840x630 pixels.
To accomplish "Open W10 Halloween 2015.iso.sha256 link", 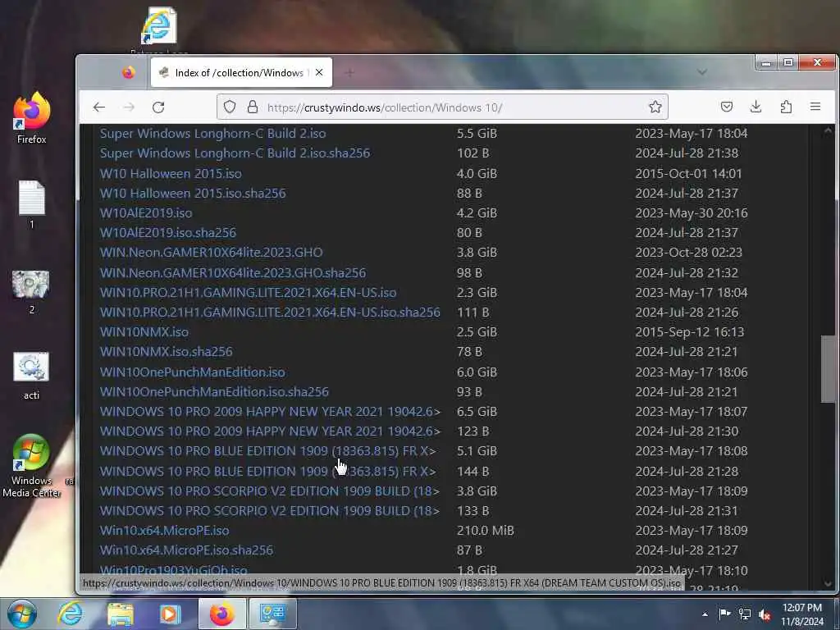I will pyautogui.click(x=192, y=194).
